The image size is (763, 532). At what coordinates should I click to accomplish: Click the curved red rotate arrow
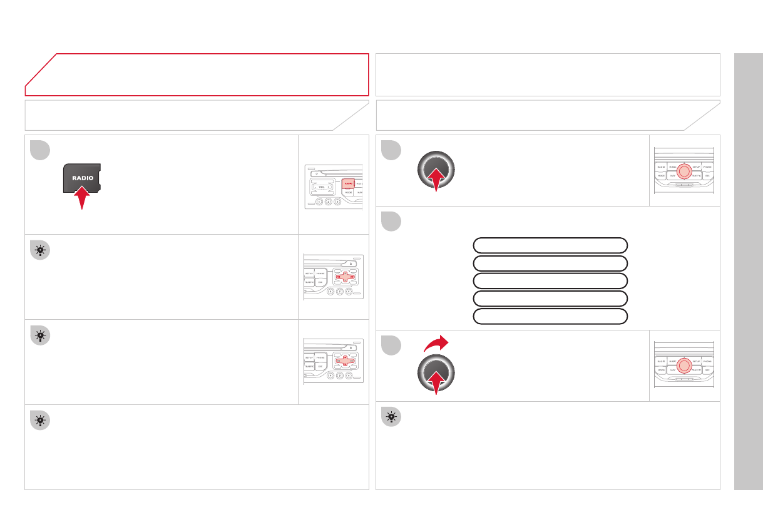(x=435, y=342)
